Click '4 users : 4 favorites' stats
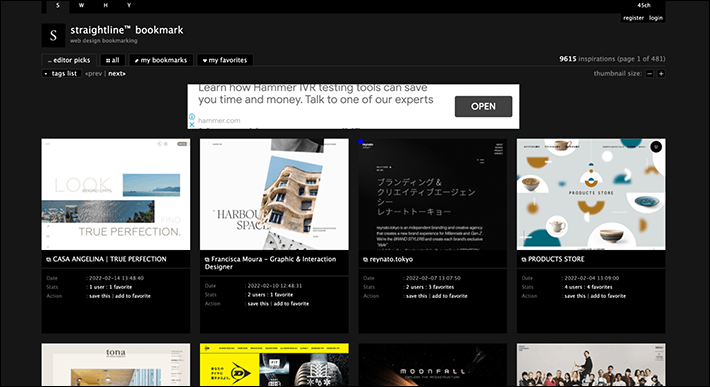This screenshot has width=710, height=387. (x=588, y=287)
